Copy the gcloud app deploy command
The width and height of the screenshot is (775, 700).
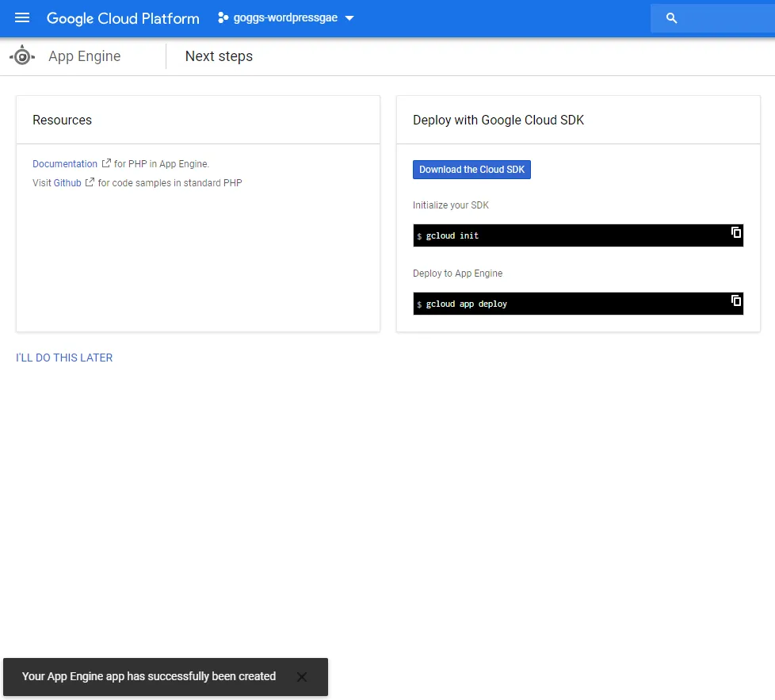pyautogui.click(x=735, y=300)
